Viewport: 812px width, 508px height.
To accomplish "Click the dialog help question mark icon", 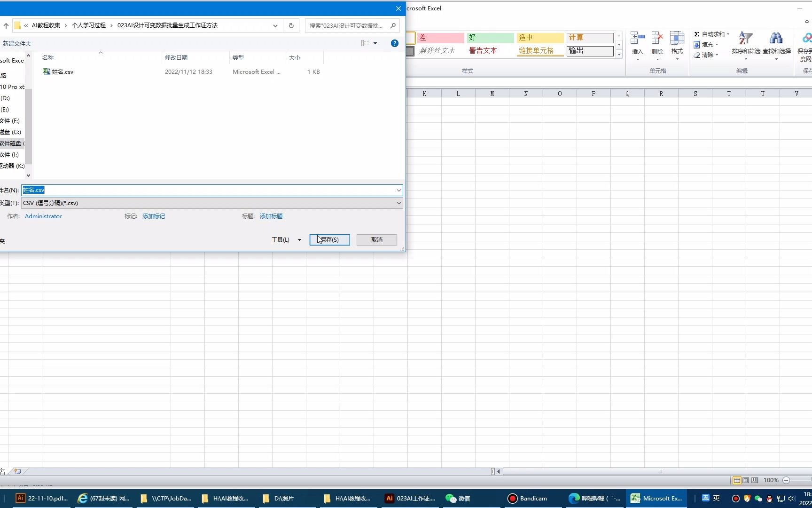I will [x=395, y=43].
